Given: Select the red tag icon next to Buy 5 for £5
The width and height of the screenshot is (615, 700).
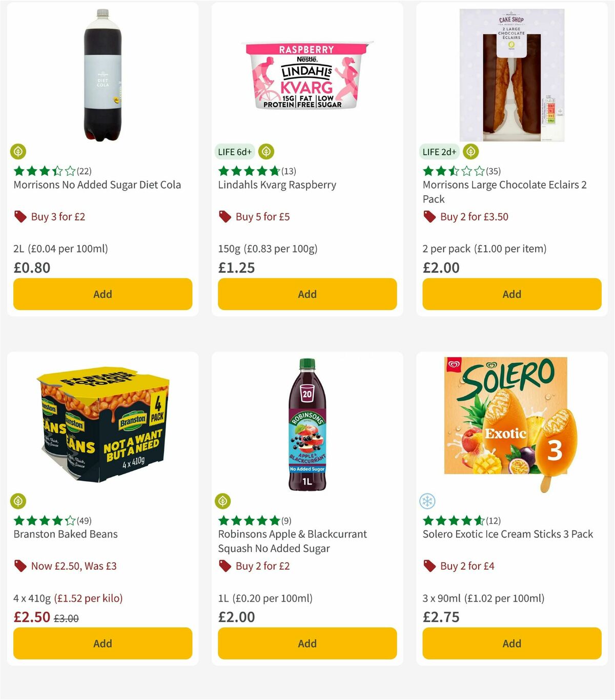Looking at the screenshot, I should point(224,216).
